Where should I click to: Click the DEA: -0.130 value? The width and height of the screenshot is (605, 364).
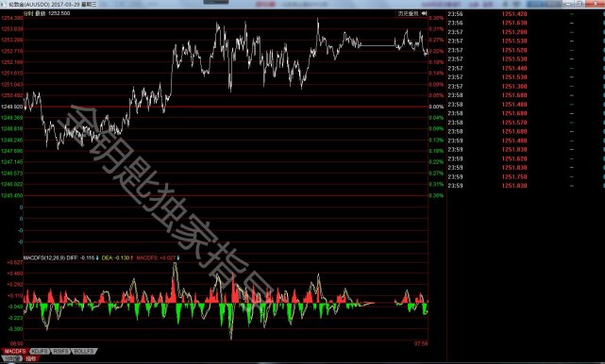117,257
